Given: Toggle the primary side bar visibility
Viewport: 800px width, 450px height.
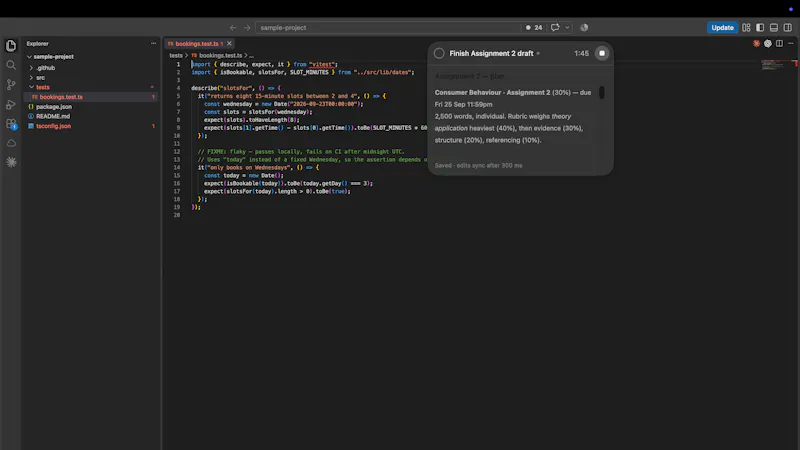Looking at the screenshot, I should [x=760, y=28].
